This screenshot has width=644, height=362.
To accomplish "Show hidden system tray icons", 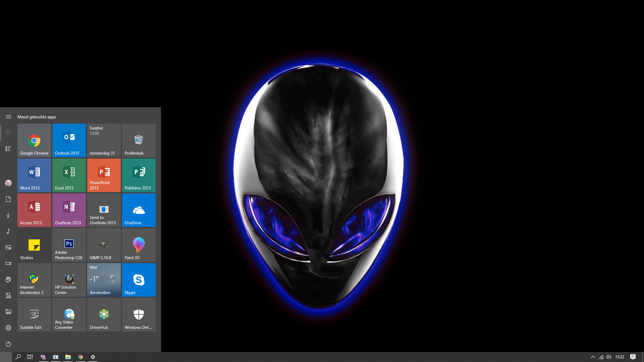I will [x=593, y=357].
